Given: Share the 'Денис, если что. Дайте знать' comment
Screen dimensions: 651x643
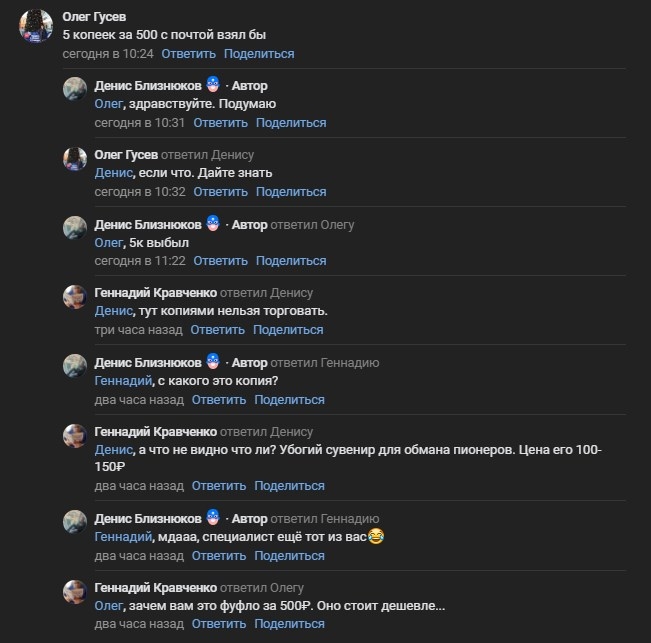Looking at the screenshot, I should pos(291,192).
